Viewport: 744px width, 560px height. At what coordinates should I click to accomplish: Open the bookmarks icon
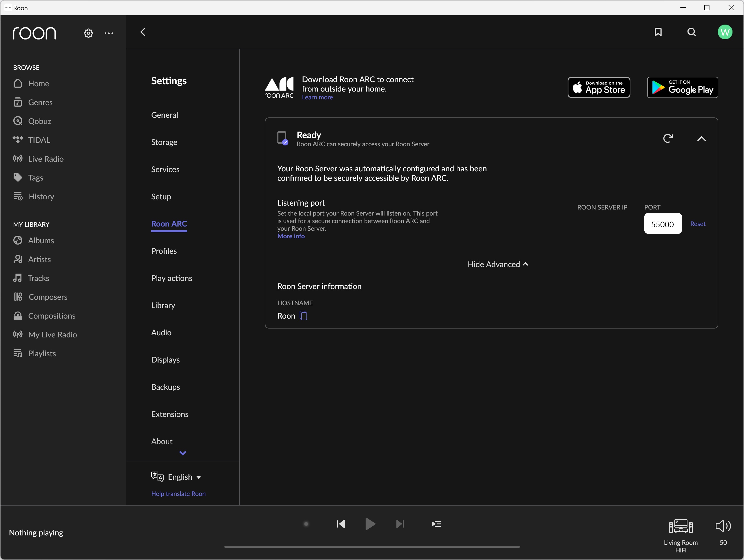(x=658, y=32)
